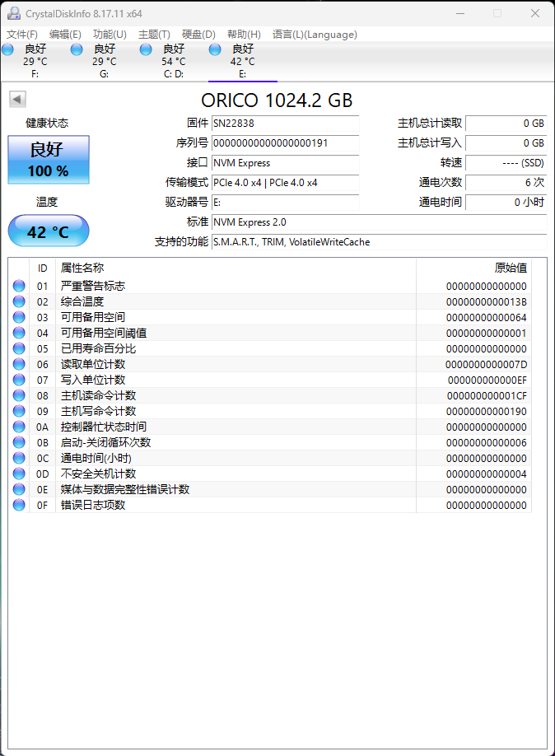The width and height of the screenshot is (555, 756).
Task: Click the CrystalDiskInfo app icon in title bar
Action: point(14,13)
